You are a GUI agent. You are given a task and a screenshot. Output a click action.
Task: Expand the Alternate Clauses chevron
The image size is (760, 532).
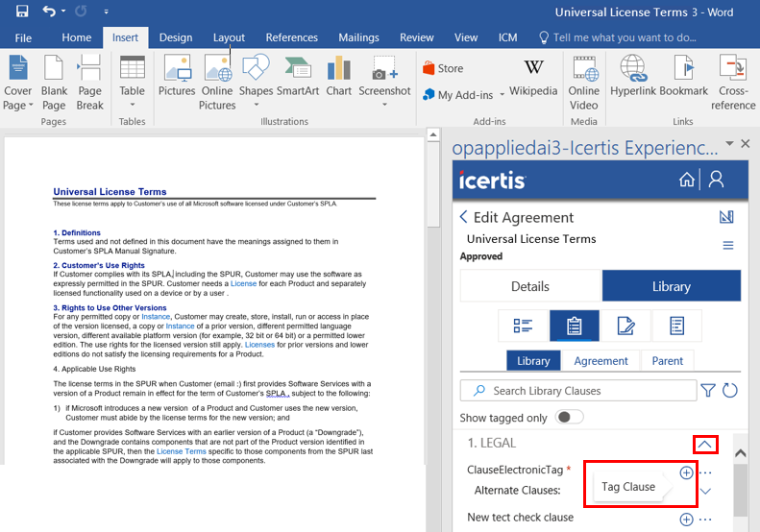point(705,491)
